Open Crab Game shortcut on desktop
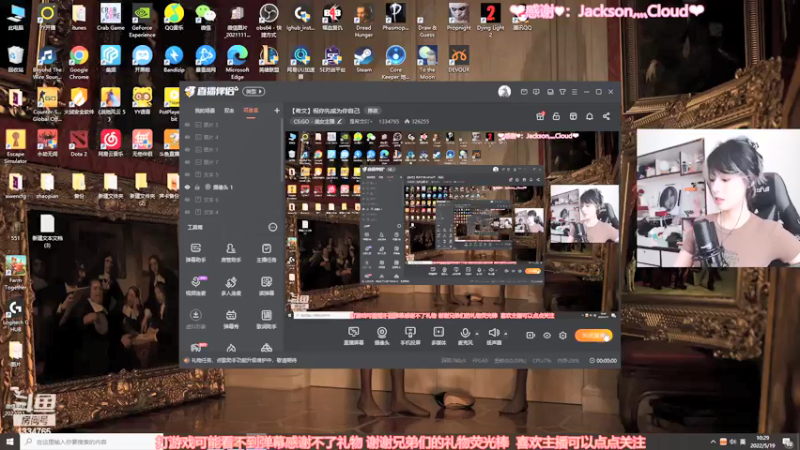Screen dimensions: 800x450 (110, 17)
